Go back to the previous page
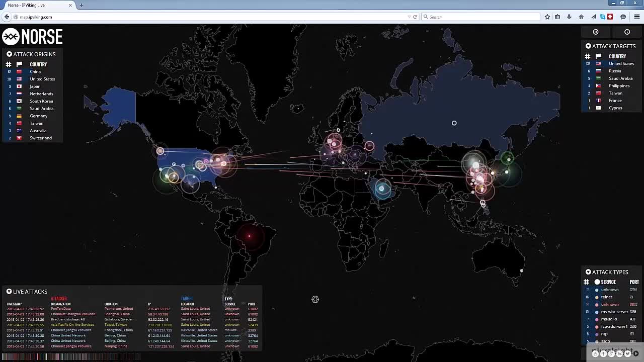 point(7,17)
